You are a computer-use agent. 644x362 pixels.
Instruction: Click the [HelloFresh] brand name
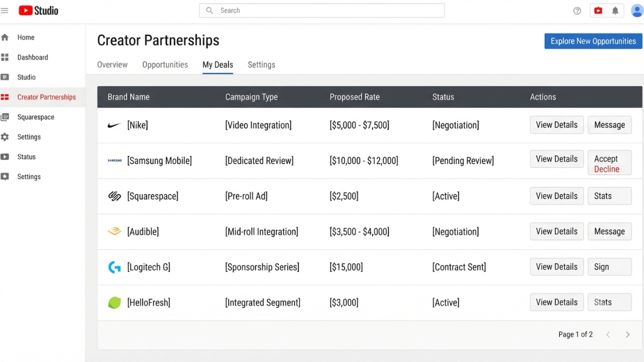point(149,302)
